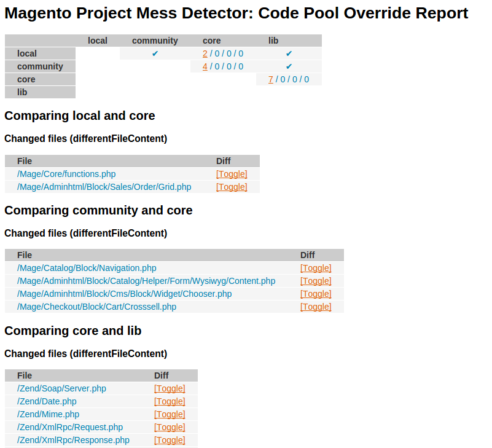Select /Zend/XmlRpc/Request.php file name
Image resolution: width=492 pixels, height=448 pixels.
pos(70,427)
